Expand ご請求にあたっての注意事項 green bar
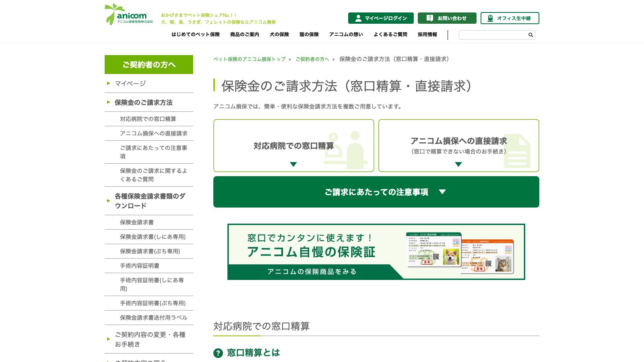Screen dimensions: 644x362 (376, 192)
